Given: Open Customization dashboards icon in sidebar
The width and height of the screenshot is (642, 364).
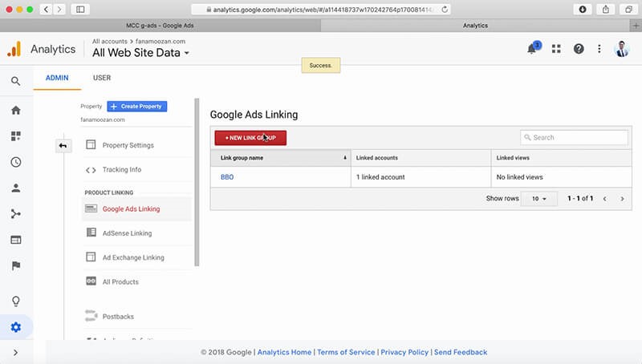Looking at the screenshot, I should pyautogui.click(x=15, y=135).
